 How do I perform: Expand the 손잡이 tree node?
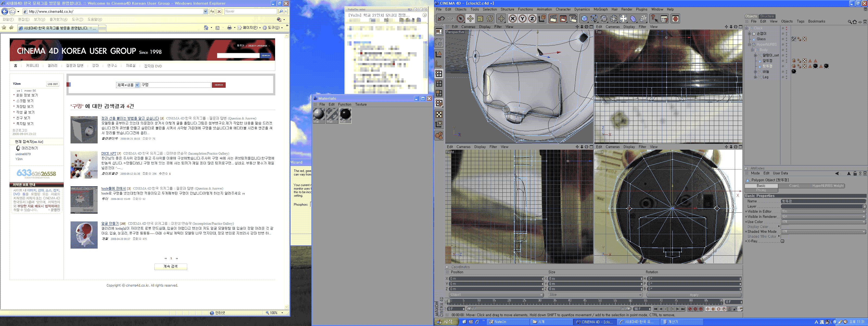point(749,34)
